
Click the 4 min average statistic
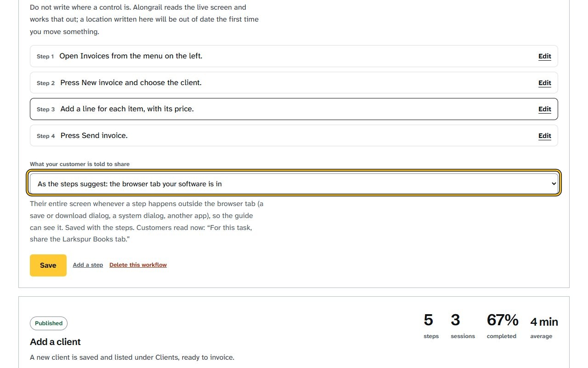544,327
